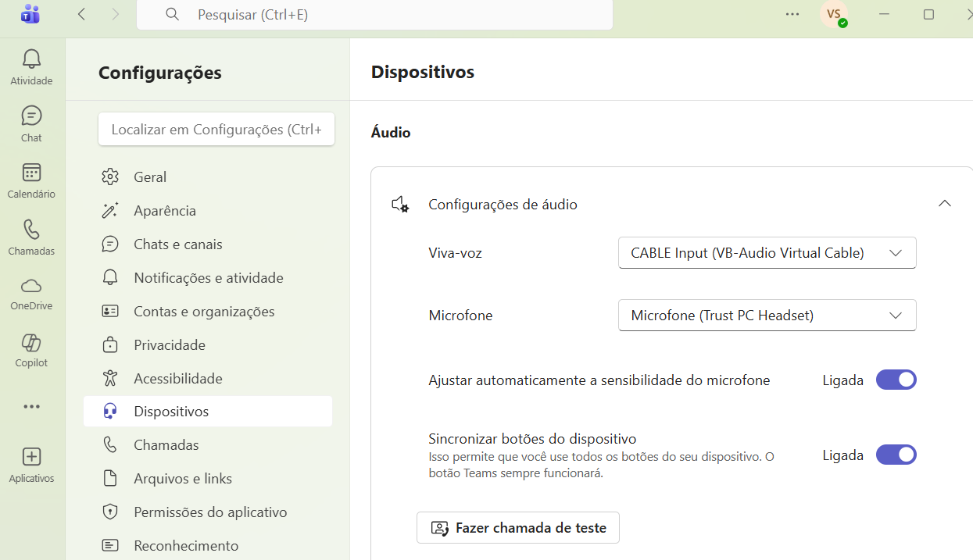Open Copilot in the left rail
The image size is (973, 560).
31,351
